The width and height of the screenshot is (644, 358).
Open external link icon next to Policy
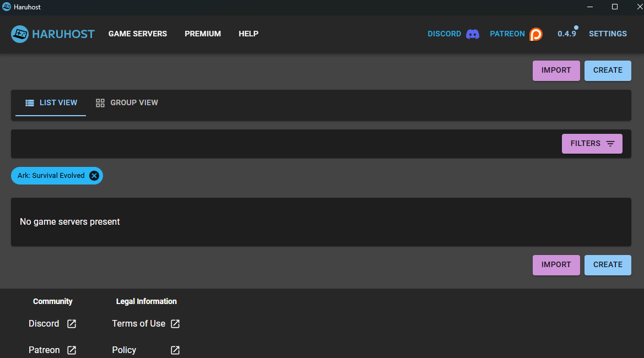[175, 350]
